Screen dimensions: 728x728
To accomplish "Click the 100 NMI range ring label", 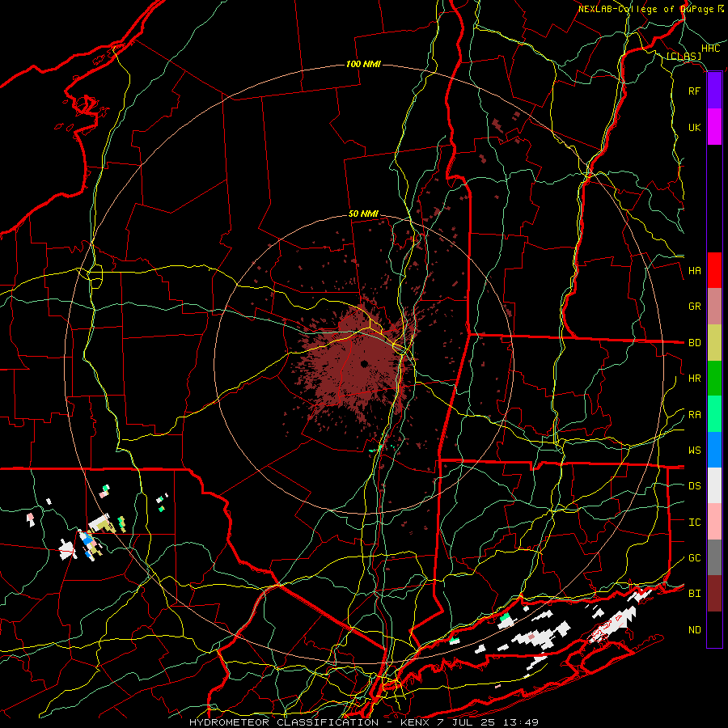I will [x=363, y=64].
